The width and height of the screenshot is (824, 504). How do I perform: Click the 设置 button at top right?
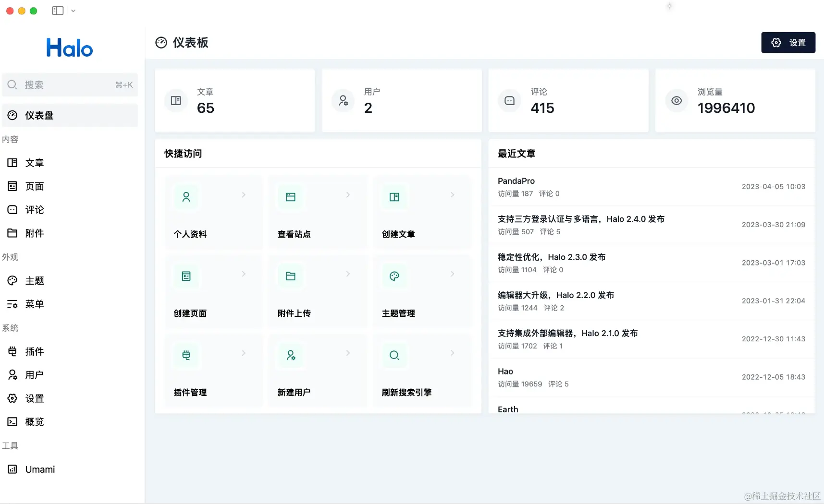click(x=788, y=43)
